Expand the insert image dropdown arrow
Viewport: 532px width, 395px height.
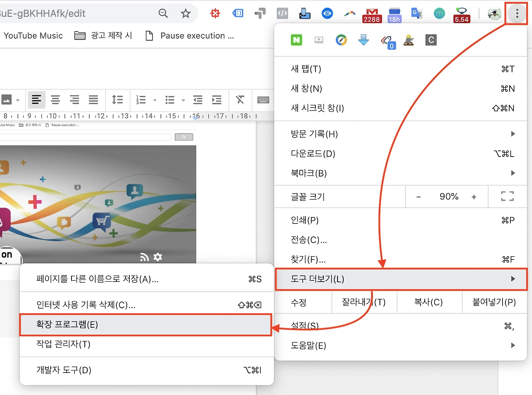click(17, 100)
